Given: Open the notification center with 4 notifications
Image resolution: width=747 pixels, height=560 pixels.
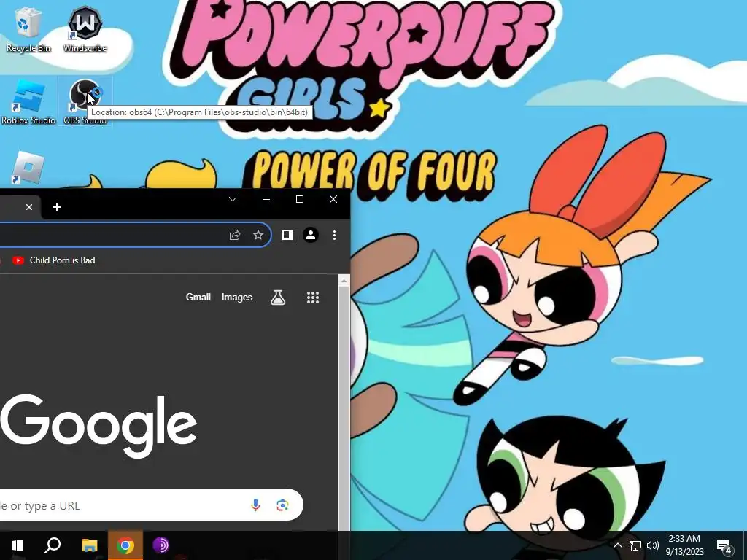Looking at the screenshot, I should click(724, 545).
